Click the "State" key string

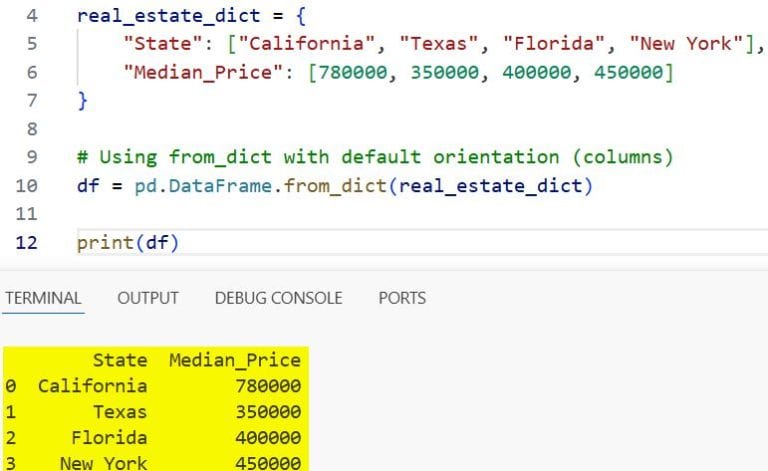tap(163, 44)
